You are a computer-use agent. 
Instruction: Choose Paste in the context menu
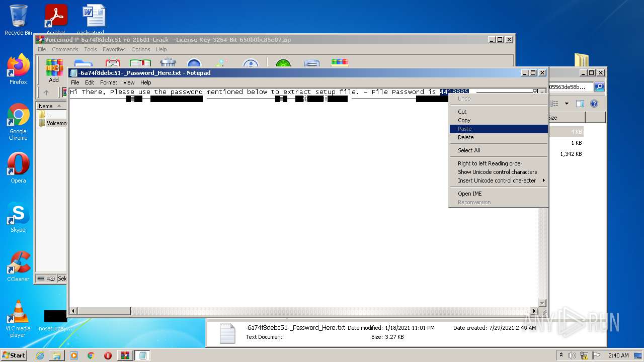pyautogui.click(x=498, y=129)
